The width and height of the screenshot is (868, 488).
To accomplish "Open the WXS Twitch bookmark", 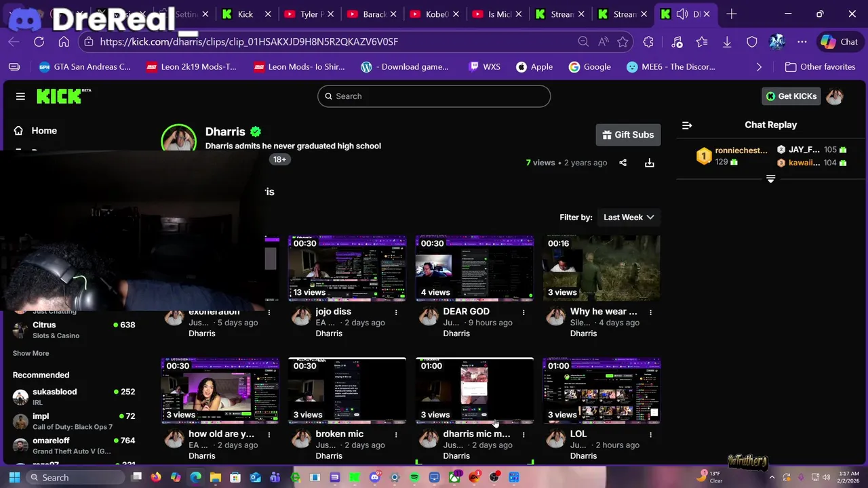I will tap(484, 67).
